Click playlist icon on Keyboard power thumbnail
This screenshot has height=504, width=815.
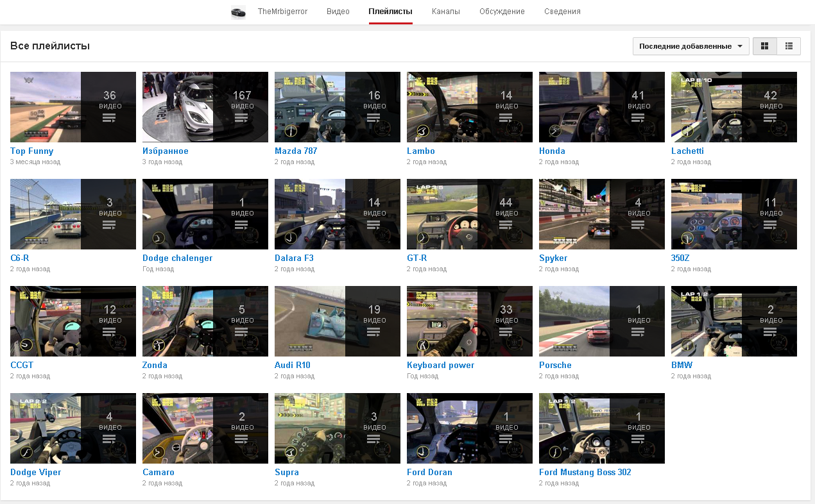[x=506, y=332]
